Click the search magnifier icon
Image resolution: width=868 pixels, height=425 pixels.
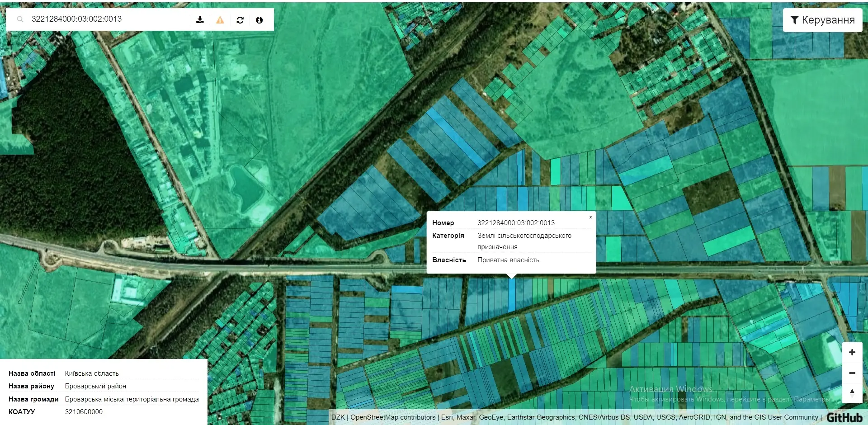(x=20, y=19)
